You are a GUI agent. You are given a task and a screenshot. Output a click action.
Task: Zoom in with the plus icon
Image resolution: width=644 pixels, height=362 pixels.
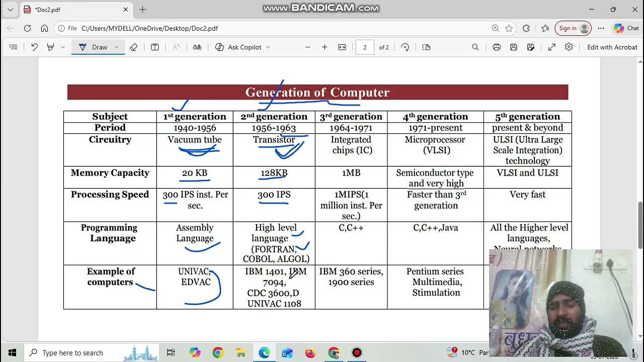325,47
